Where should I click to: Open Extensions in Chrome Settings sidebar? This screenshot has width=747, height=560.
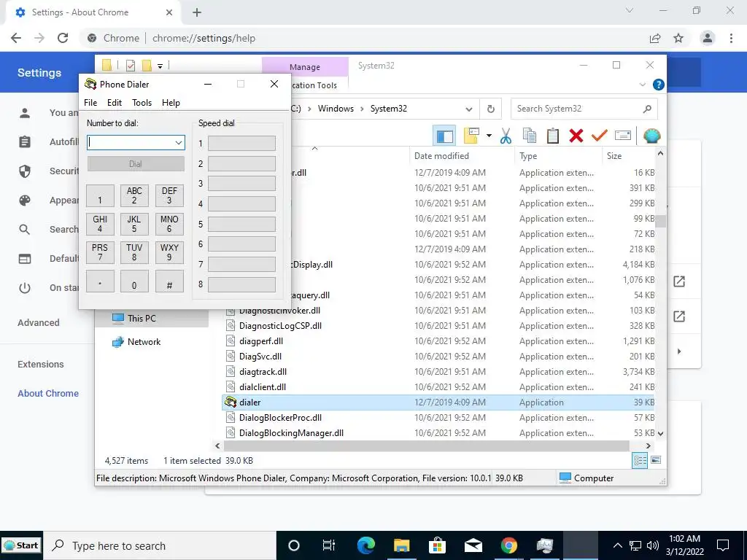(x=41, y=365)
